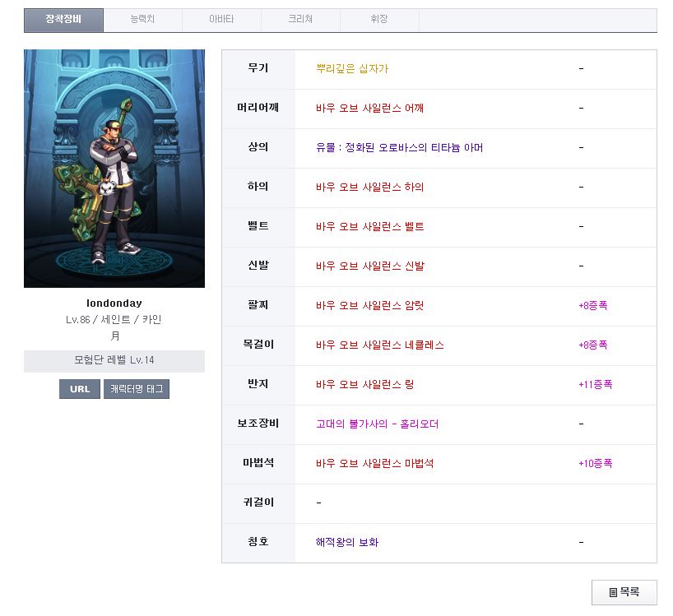Screen dimensions: 673x616
Task: Click the character portrait image
Action: click(114, 169)
